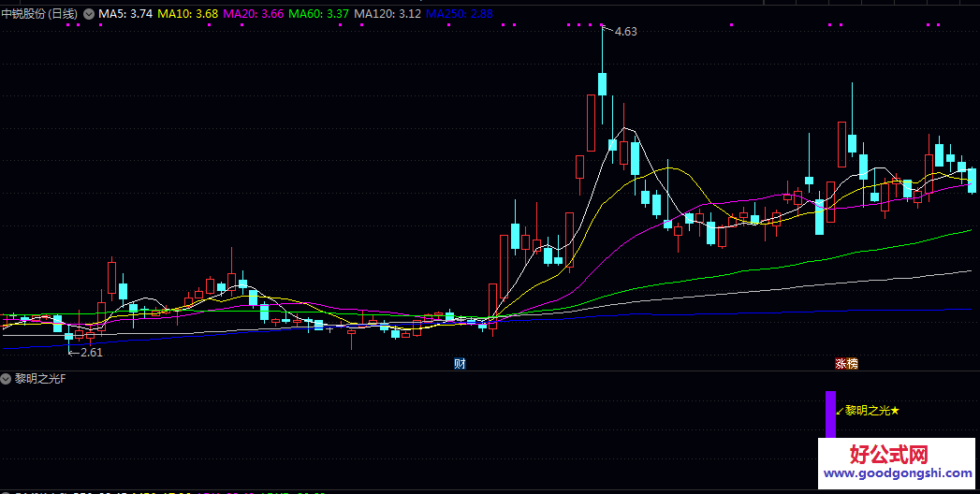980x494 pixels.
Task: Click the green MA60 indicator label
Action: (x=319, y=14)
